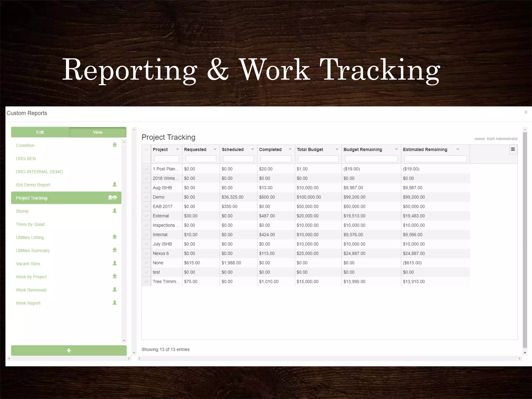532x399 pixels.
Task: Check the row for External project
Action: pyautogui.click(x=147, y=216)
